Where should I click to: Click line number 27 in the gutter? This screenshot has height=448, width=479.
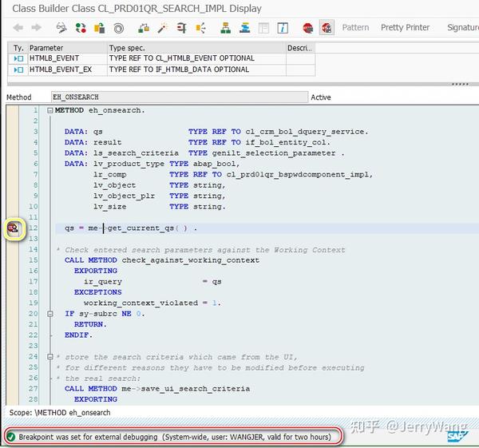(x=34, y=389)
